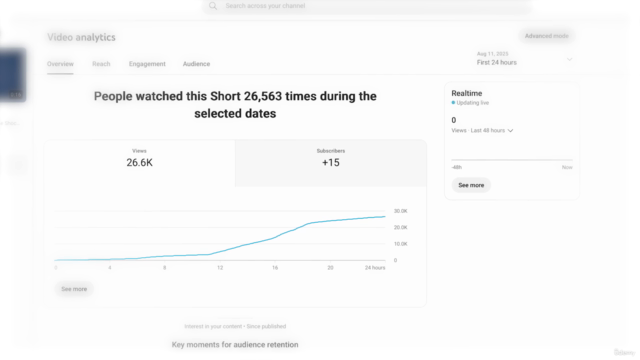Screen dimensions: 640x360
Task: Focus the 'Search across your channel' field
Action: [367, 6]
